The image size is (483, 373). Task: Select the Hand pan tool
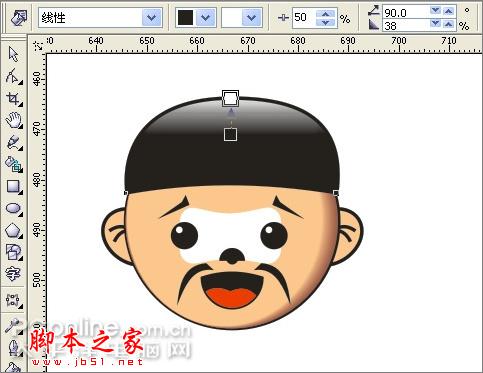pyautogui.click(x=13, y=120)
